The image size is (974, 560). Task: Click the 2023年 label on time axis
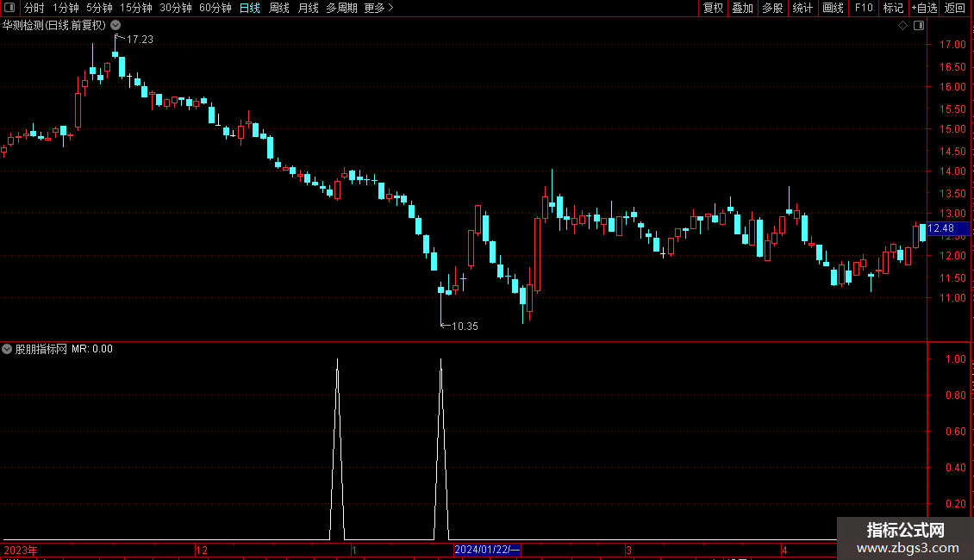[21, 550]
